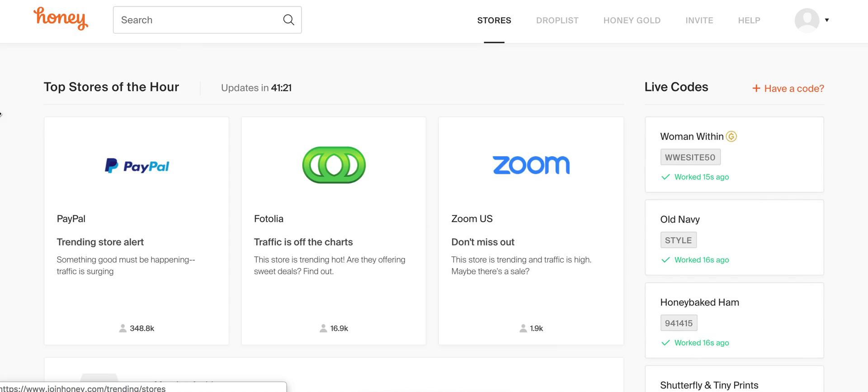Click Zoom US description 'Maybe there's a sale?'
Screen dimensions: 868x392
point(490,271)
